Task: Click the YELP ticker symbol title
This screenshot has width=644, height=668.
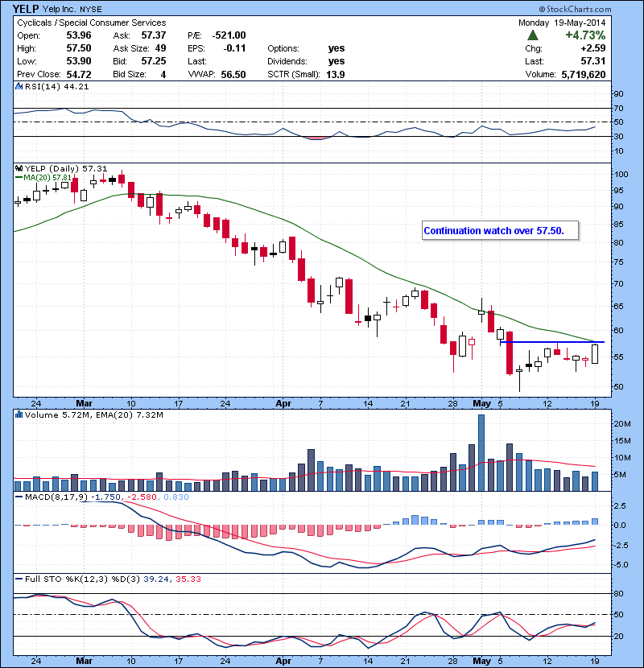Action: [x=26, y=9]
